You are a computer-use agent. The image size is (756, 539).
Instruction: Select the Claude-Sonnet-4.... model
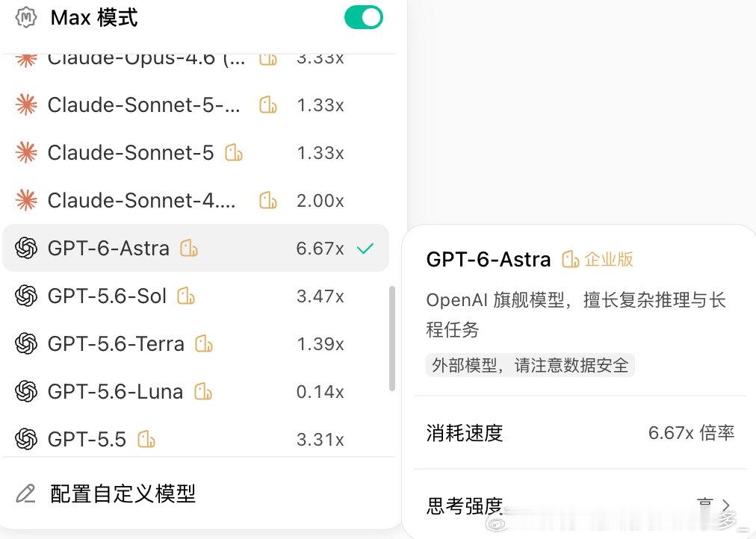(x=196, y=200)
